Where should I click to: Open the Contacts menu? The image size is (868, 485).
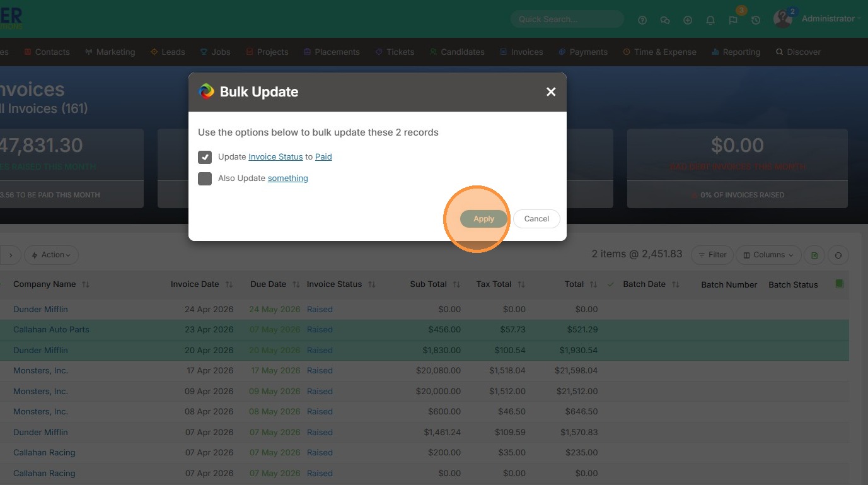coord(47,52)
